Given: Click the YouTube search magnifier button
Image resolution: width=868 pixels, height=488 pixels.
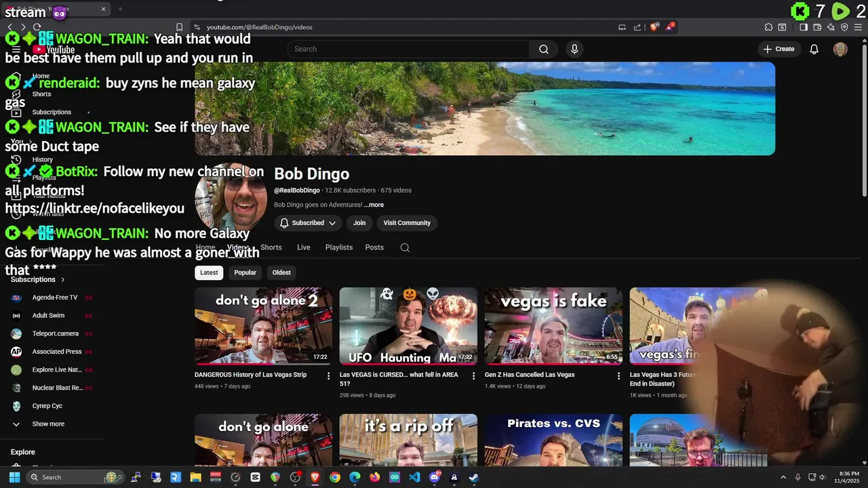Looking at the screenshot, I should tap(544, 49).
